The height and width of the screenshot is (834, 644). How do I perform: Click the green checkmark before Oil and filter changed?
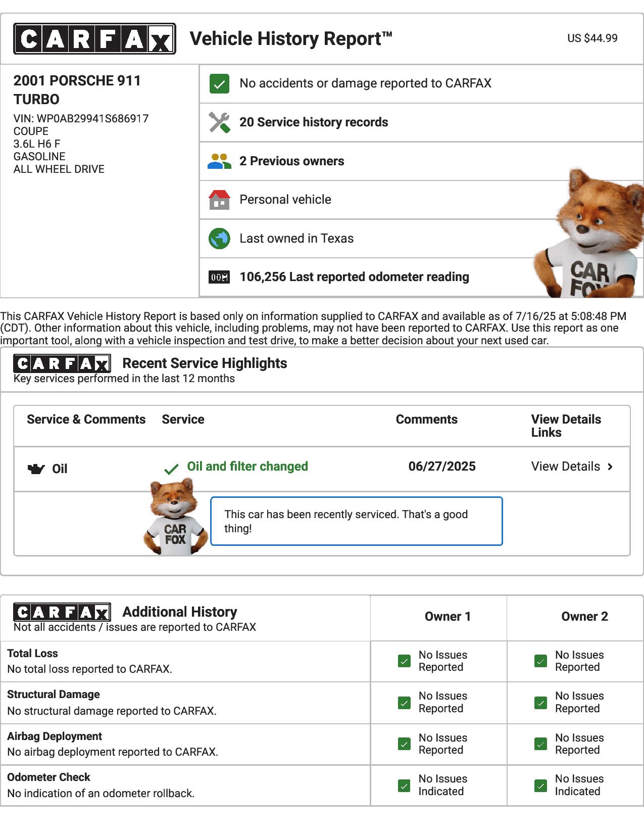172,469
